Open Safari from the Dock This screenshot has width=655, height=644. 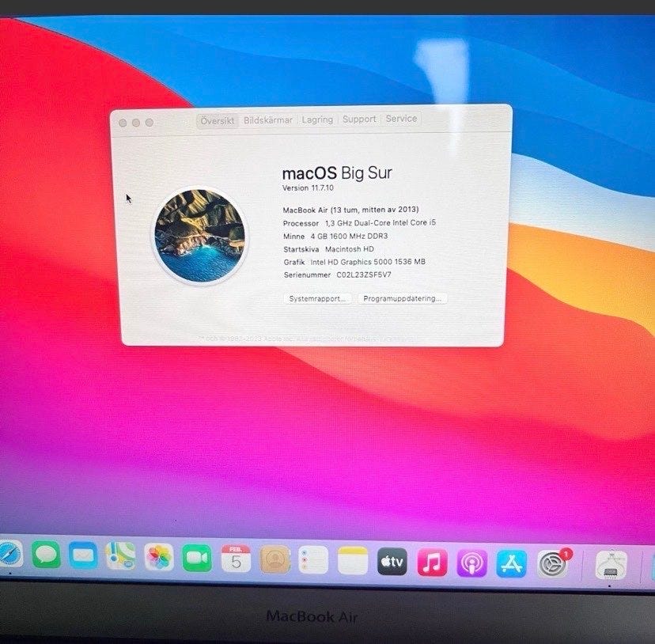click(x=9, y=554)
